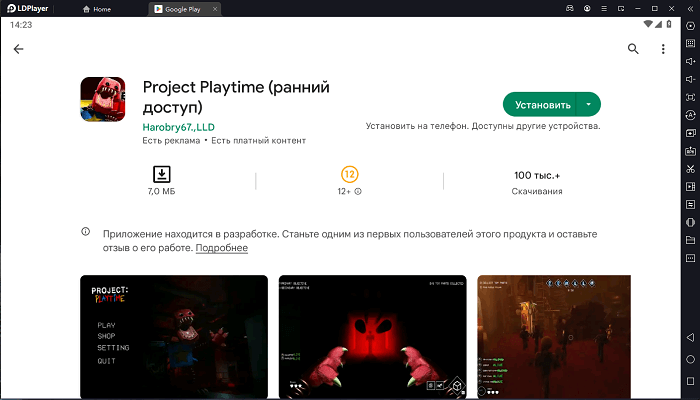Open Google Play search

click(x=633, y=49)
